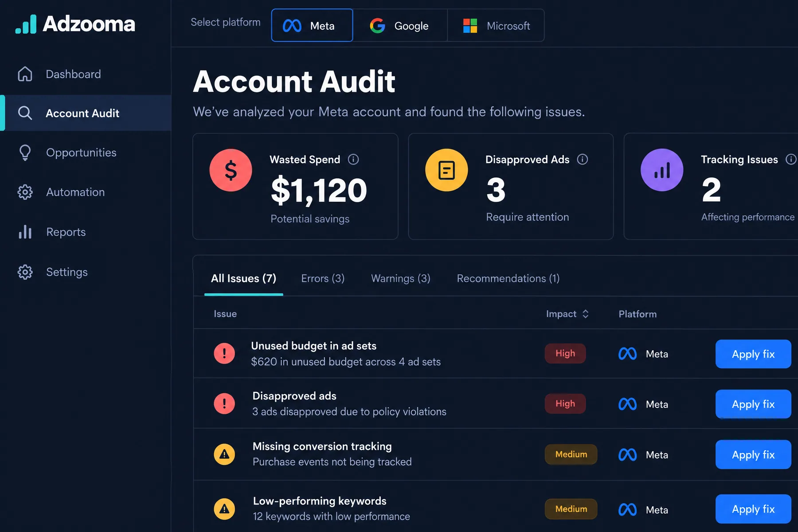Sort issues by Impact column
Image resolution: width=798 pixels, height=532 pixels.
[x=567, y=314]
